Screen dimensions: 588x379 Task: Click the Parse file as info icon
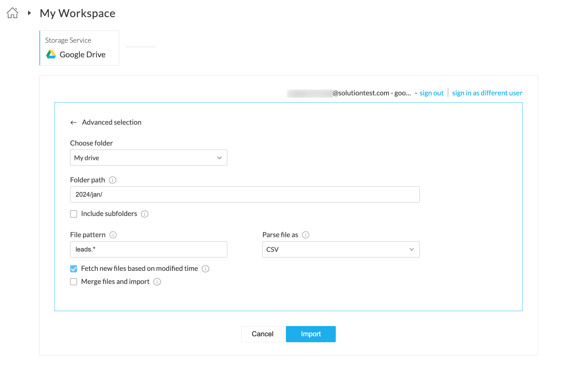click(x=306, y=235)
